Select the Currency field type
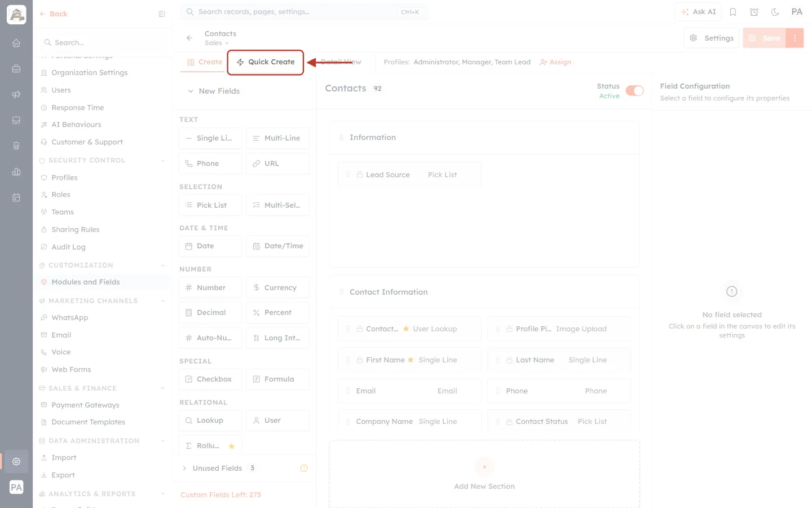Screen dimensions: 812x508 coord(278,287)
